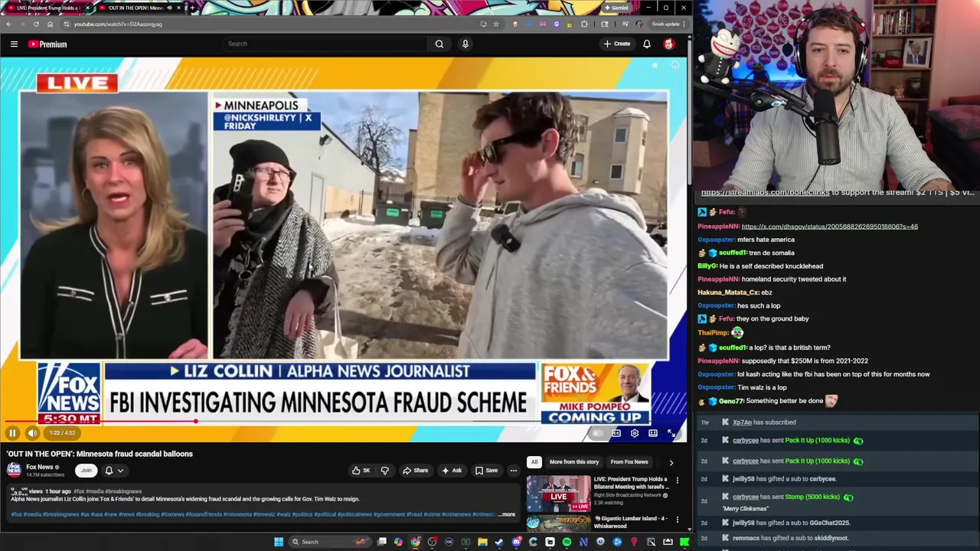Screen dimensions: 980x551
Task: Go to YouTube Premium home logo
Action: pos(47,44)
